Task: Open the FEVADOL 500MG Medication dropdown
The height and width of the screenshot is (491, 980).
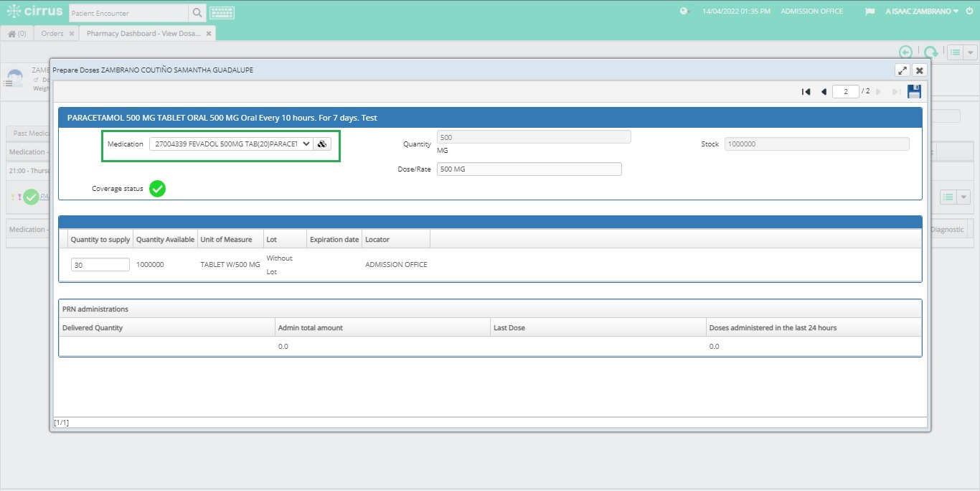Action: (306, 144)
